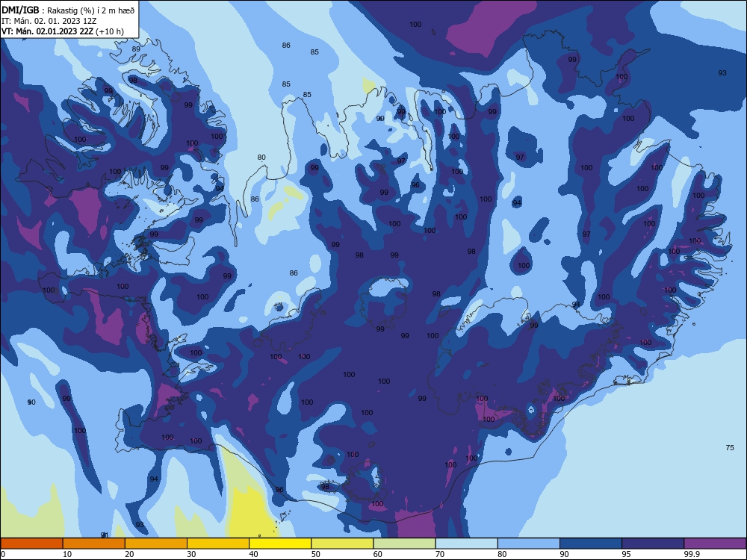This screenshot has width=747, height=560.
Task: Click the 'VT: Mán. 02.01.2023 22Z (+10 h)' line
Action: tap(63, 31)
